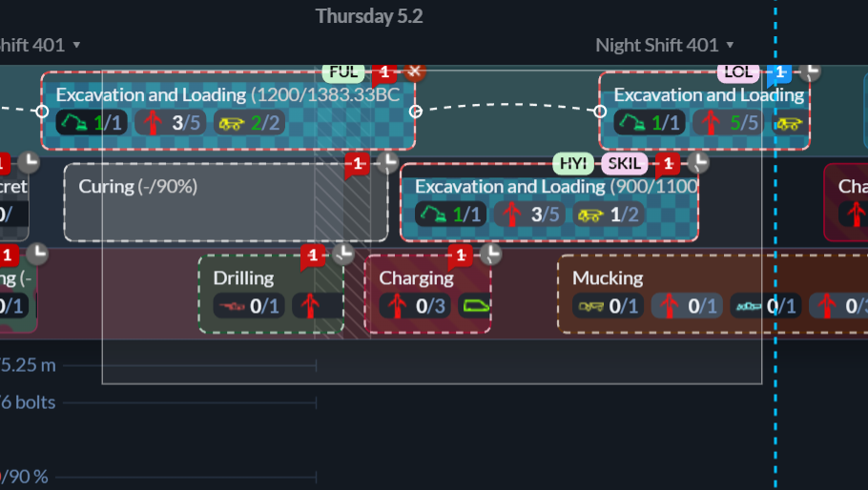Open blue comment flag next to LOL tag

tap(779, 73)
